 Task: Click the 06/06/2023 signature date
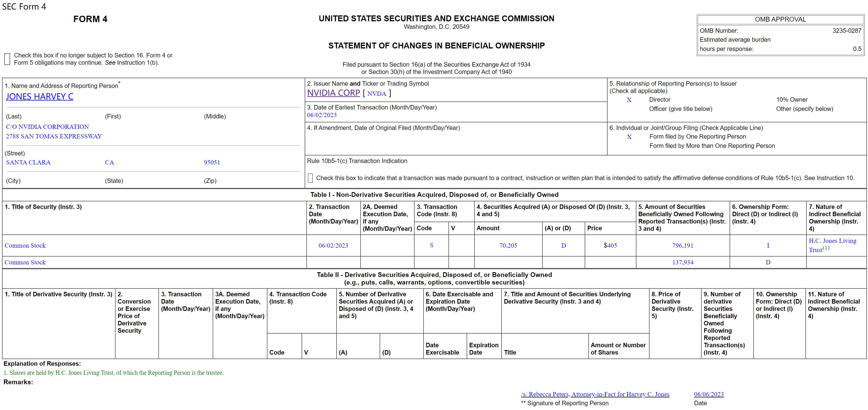709,394
